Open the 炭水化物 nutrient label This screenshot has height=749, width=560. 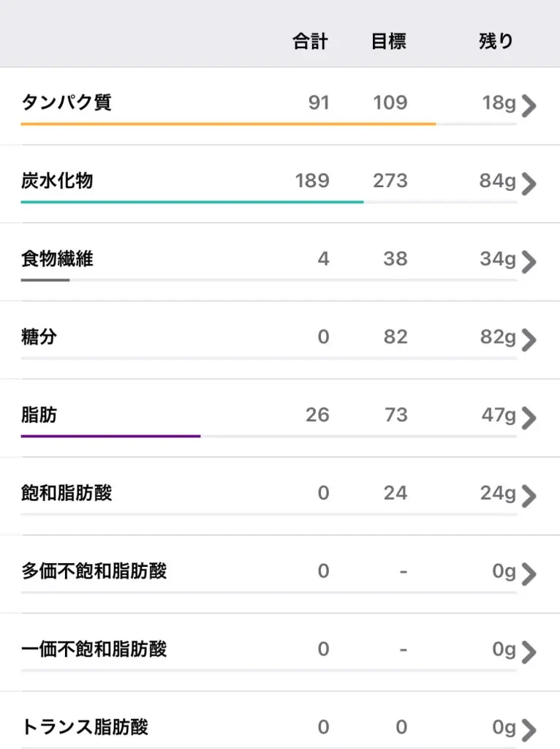click(x=57, y=181)
